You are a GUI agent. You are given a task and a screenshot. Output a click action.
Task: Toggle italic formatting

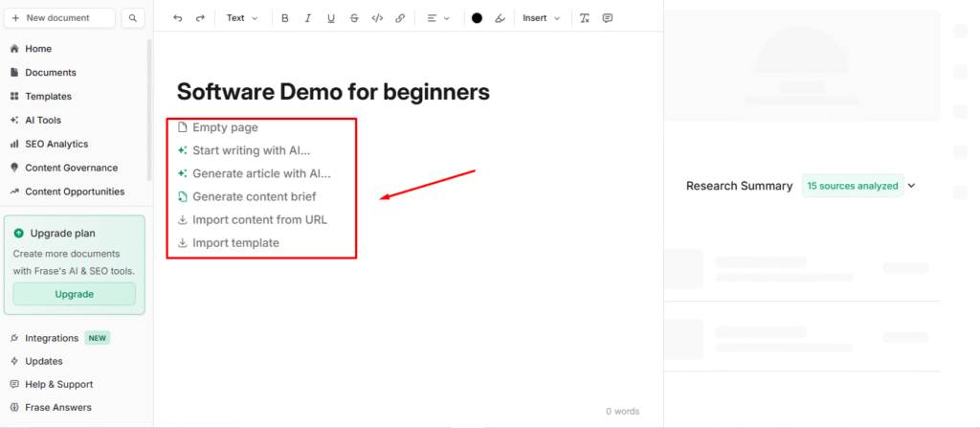point(308,18)
